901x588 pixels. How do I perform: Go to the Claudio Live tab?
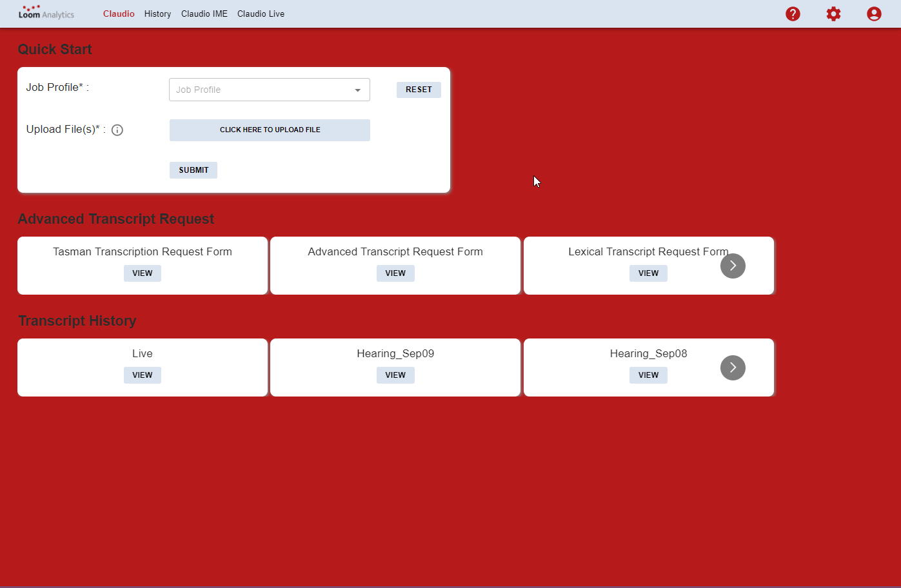click(x=261, y=14)
